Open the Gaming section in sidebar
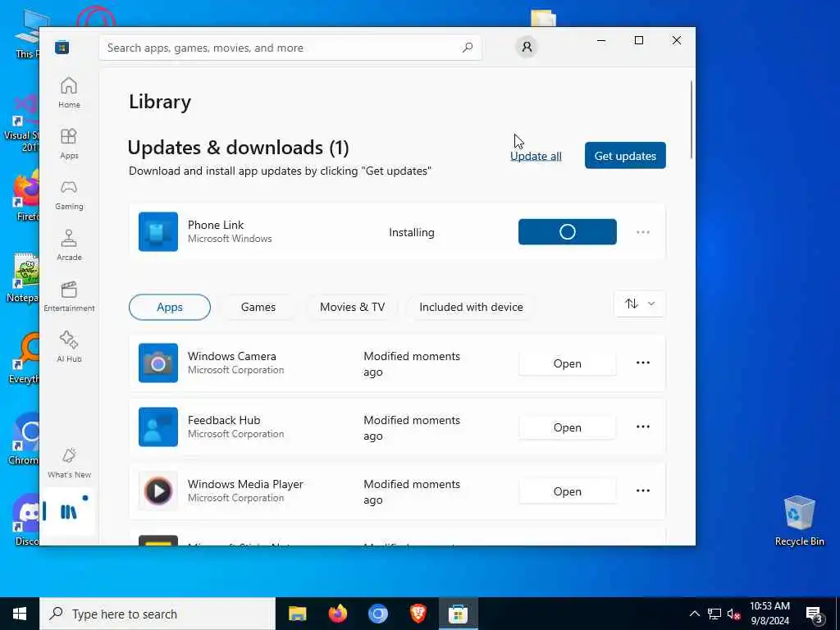The height and width of the screenshot is (630, 840). click(69, 194)
